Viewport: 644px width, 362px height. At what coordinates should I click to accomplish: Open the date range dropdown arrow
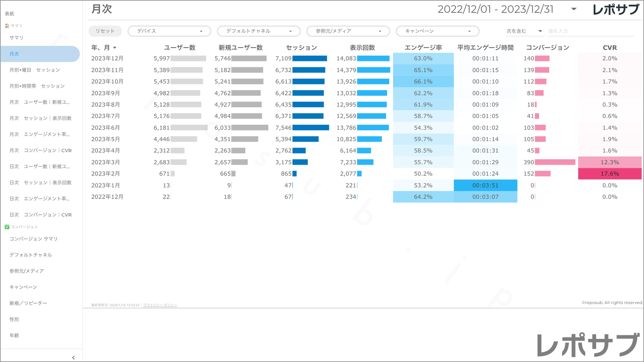574,9
